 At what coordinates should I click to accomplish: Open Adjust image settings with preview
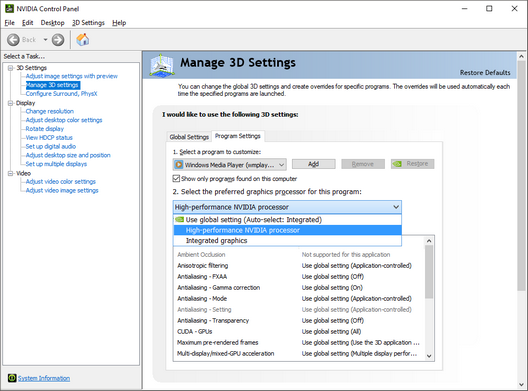pyautogui.click(x=72, y=76)
